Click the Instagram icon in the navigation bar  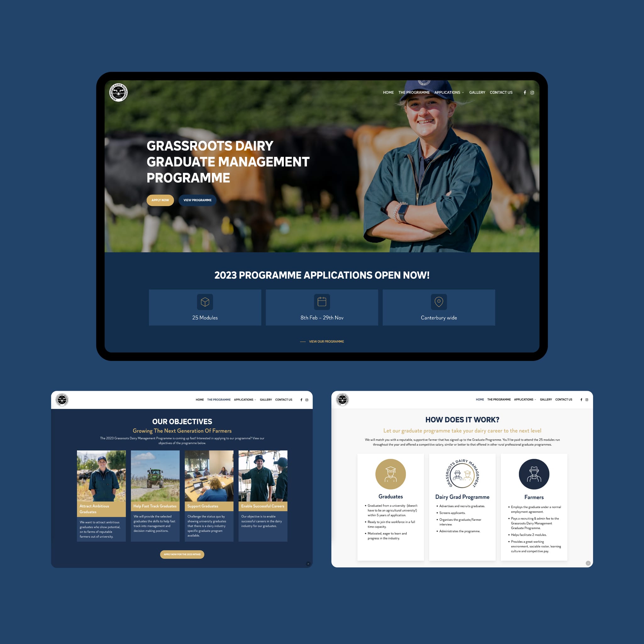[x=534, y=92]
